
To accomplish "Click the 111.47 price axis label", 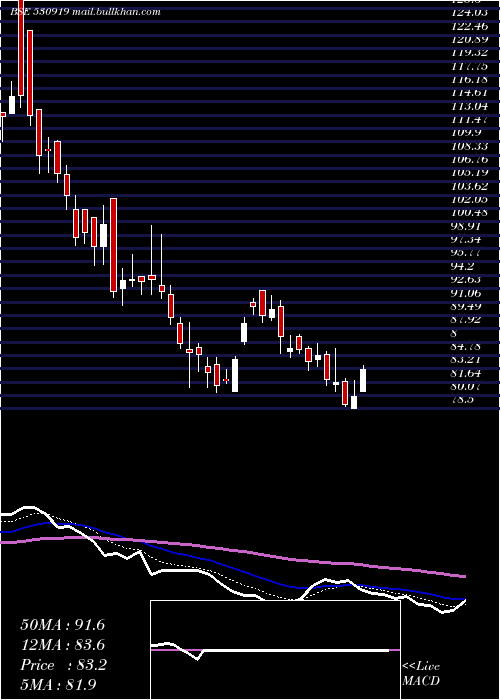I will (469, 120).
